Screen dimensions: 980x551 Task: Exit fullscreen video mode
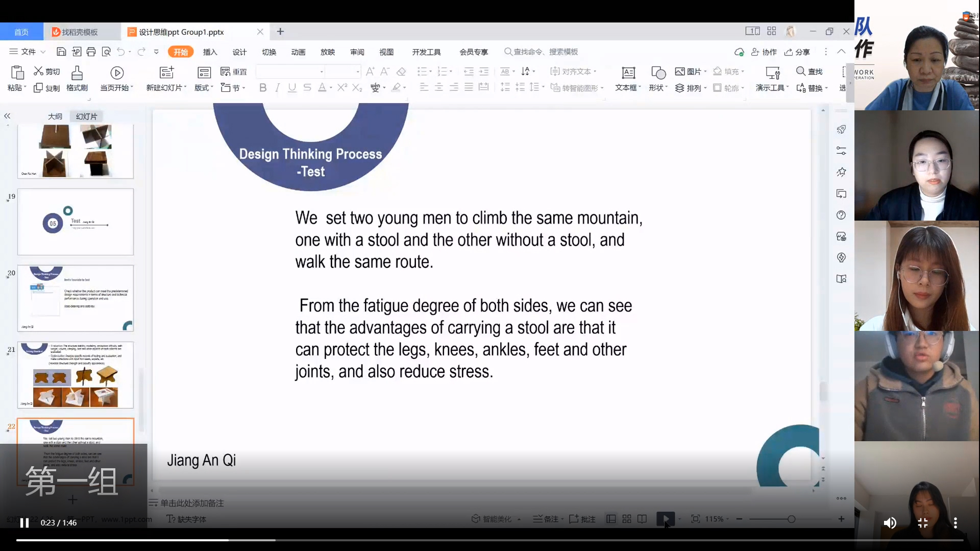(x=923, y=523)
